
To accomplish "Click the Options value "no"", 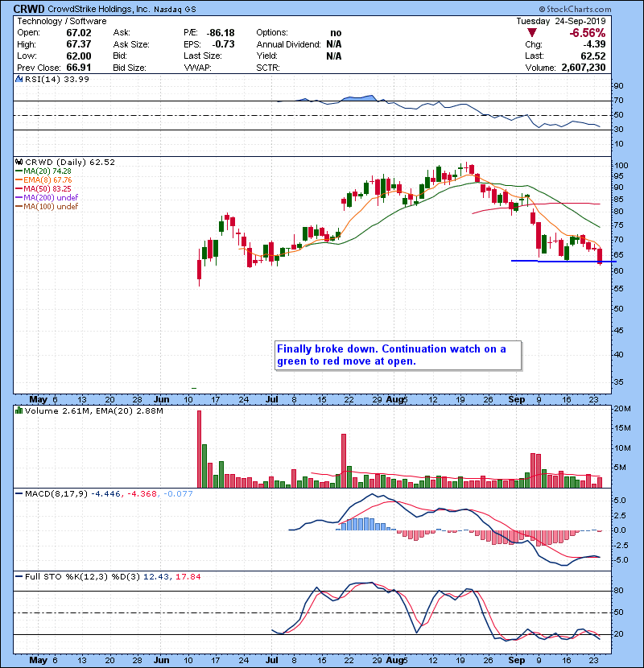I will tap(336, 33).
